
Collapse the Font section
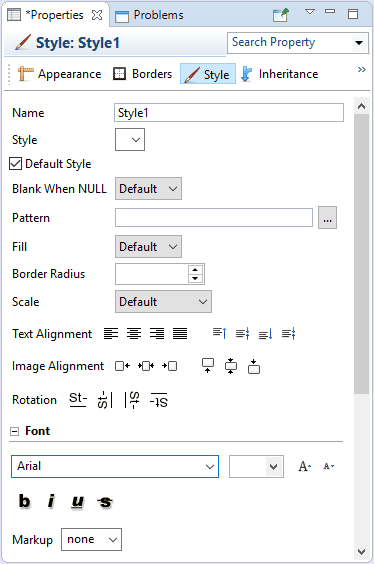point(14,431)
